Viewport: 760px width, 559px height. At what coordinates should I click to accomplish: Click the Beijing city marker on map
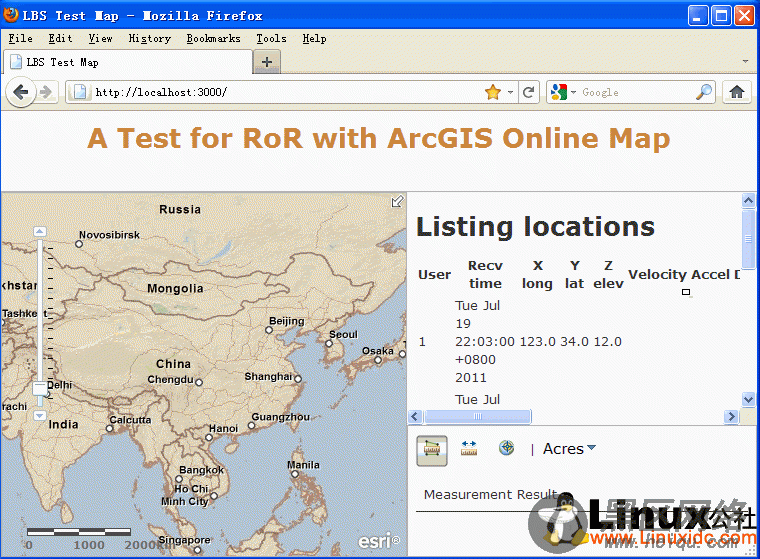pos(269,330)
